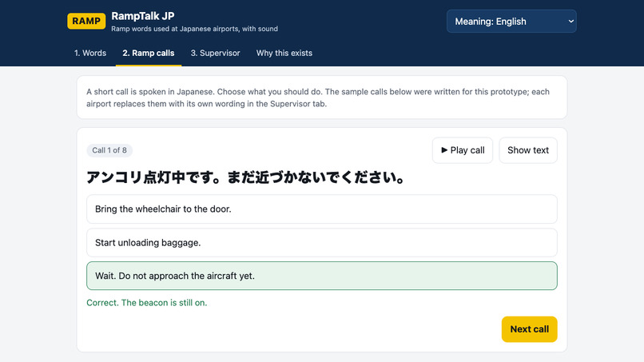Click the RampTalk JP title
The image size is (644, 362).
[x=143, y=16]
